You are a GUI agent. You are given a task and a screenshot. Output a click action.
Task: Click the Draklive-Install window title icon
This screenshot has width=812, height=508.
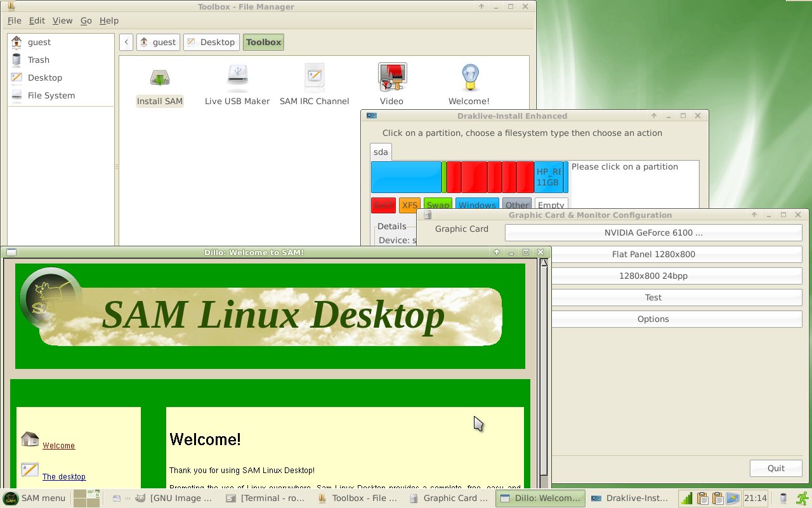[x=372, y=116]
